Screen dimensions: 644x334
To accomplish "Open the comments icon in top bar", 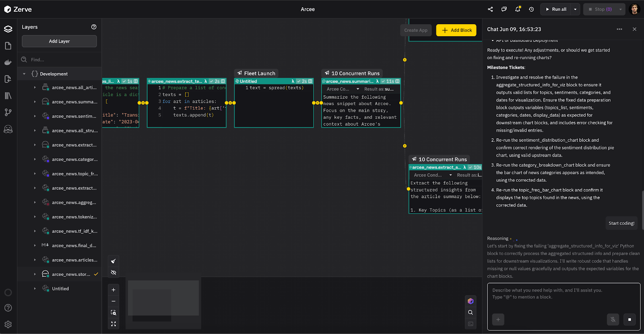I will point(504,9).
